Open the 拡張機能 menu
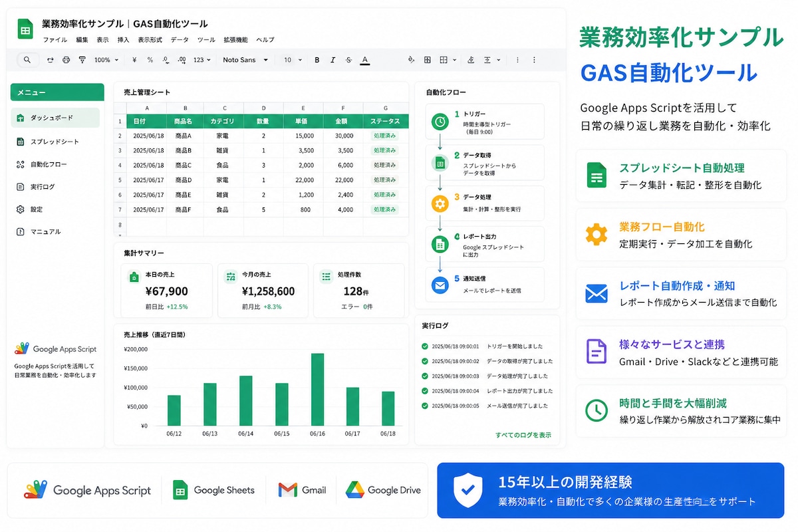Viewport: 798px width, 532px height. (235, 40)
